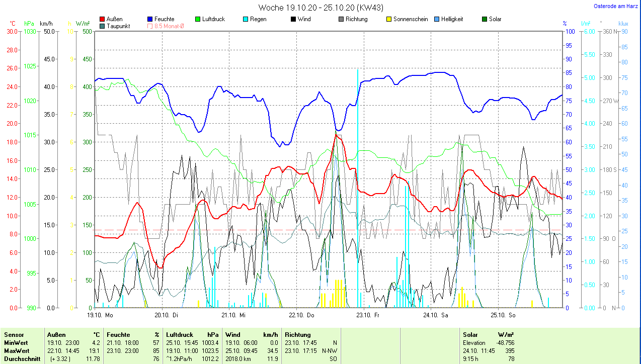Click the MaxWert row label
Image resolution: width=641 pixels, height=364 pixels.
tap(17, 350)
